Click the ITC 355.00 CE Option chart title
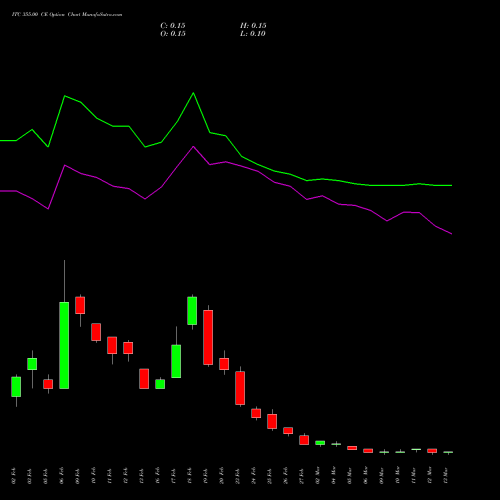The width and height of the screenshot is (500, 500). 67,15
